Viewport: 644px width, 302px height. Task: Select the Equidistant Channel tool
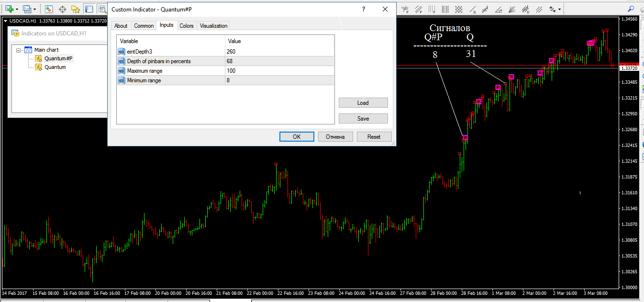(539, 9)
